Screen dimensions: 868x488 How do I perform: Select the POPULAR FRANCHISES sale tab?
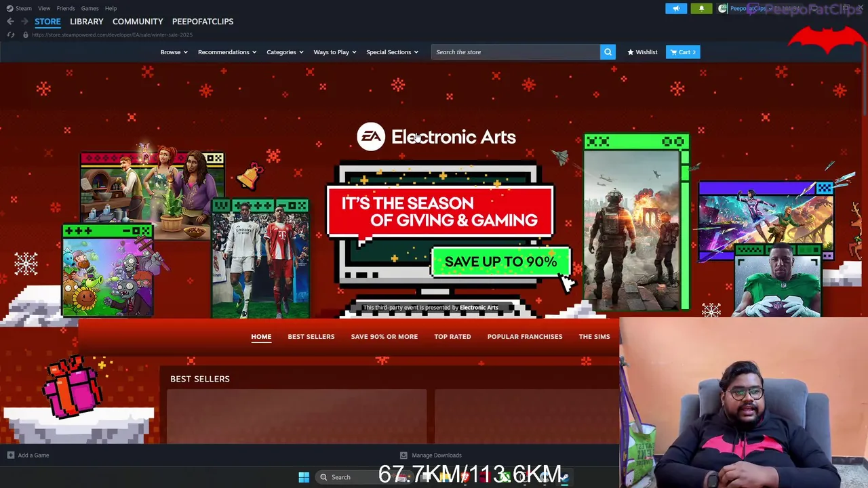click(x=525, y=337)
